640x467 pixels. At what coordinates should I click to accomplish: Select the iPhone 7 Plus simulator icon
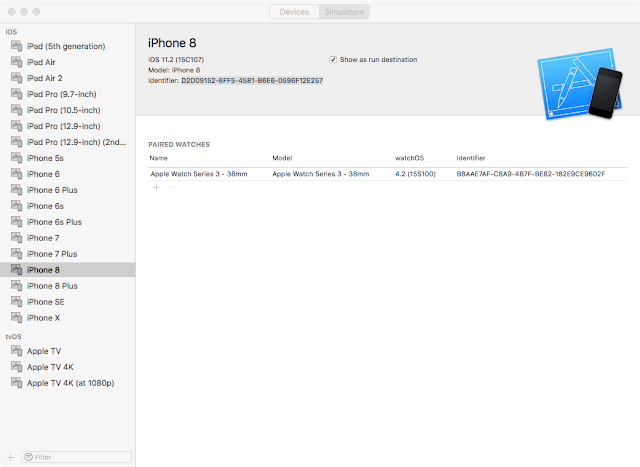tap(16, 254)
